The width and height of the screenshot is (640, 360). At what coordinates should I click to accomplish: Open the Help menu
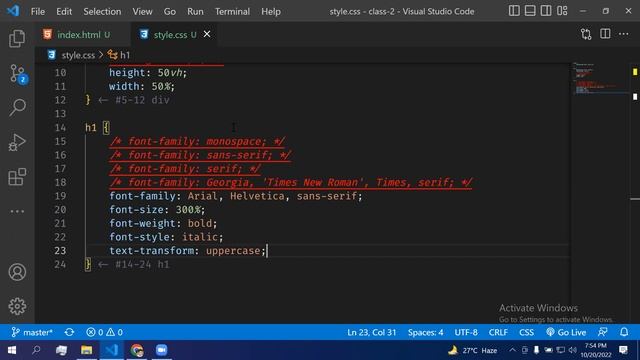click(271, 11)
